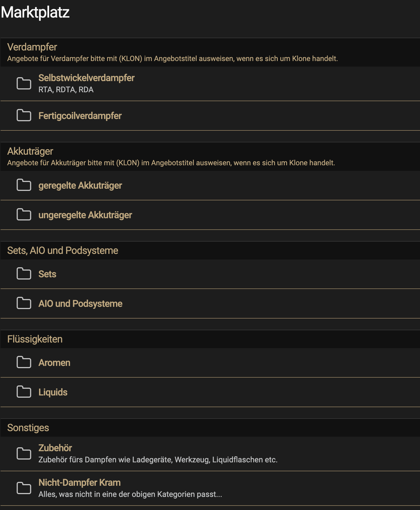Open the Selbstwickelverdampfer forum link
This screenshot has width=420, height=510.
86,78
